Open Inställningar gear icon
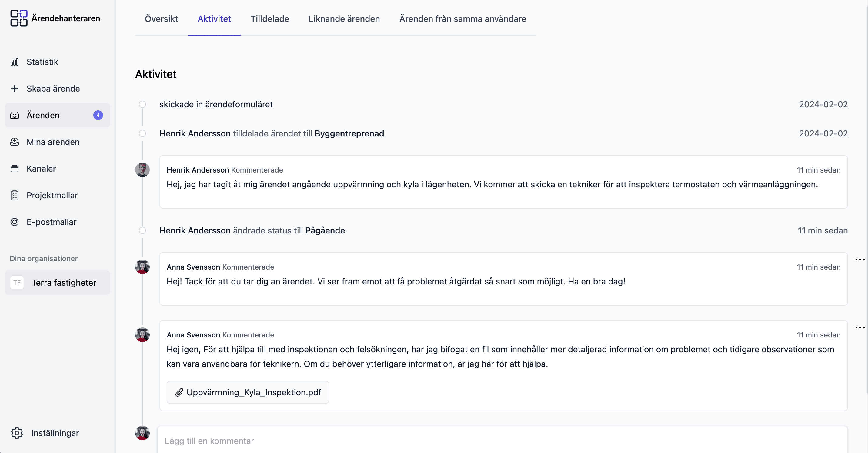This screenshot has height=453, width=868. (x=17, y=433)
